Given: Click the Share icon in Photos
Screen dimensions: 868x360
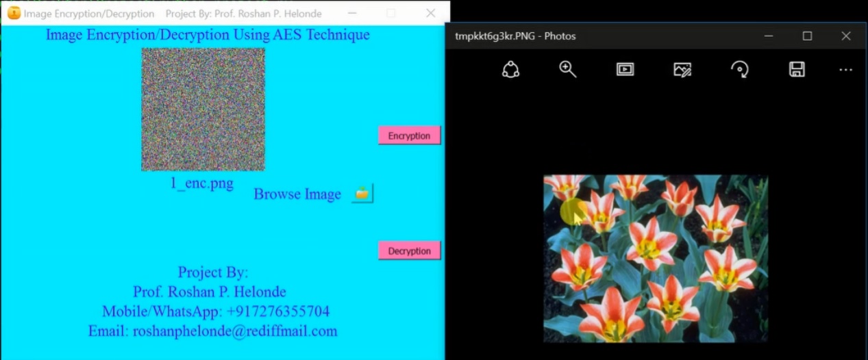Looking at the screenshot, I should 510,69.
